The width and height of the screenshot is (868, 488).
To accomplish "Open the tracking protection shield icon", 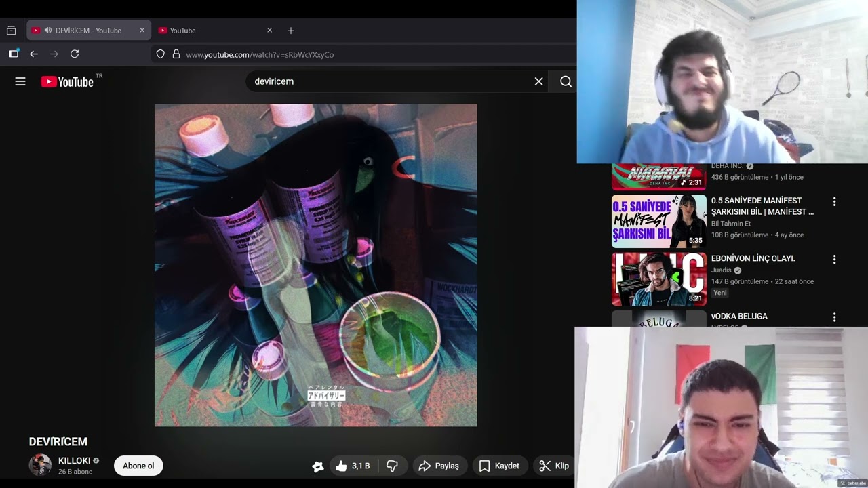I will tap(161, 54).
